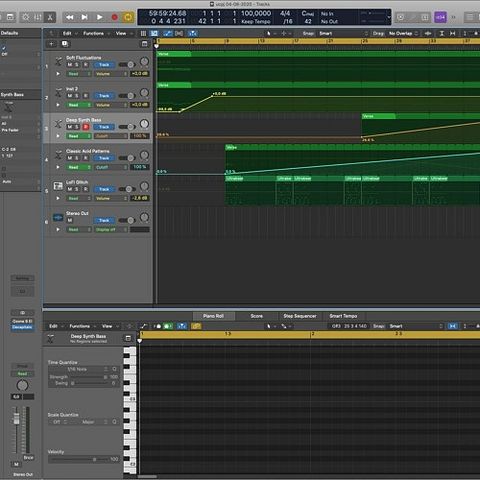Toggle the yellow Cycle mode button
Screen dimensions: 480x480
tap(128, 17)
